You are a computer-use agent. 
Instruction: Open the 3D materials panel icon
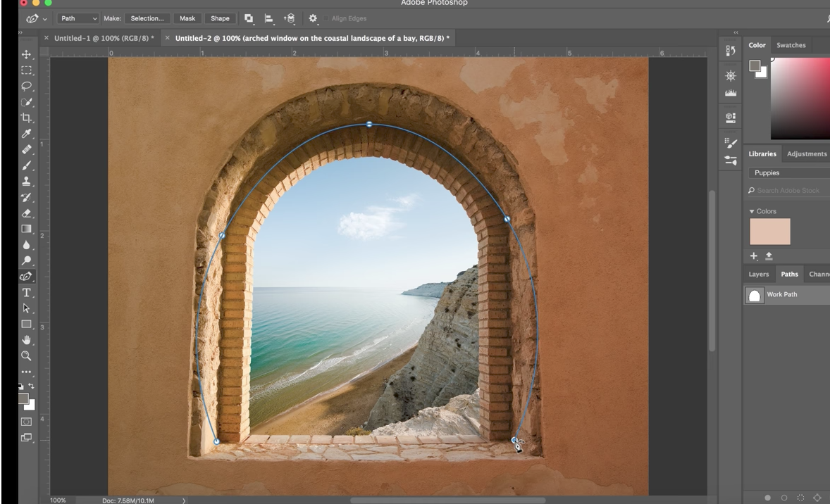click(731, 118)
